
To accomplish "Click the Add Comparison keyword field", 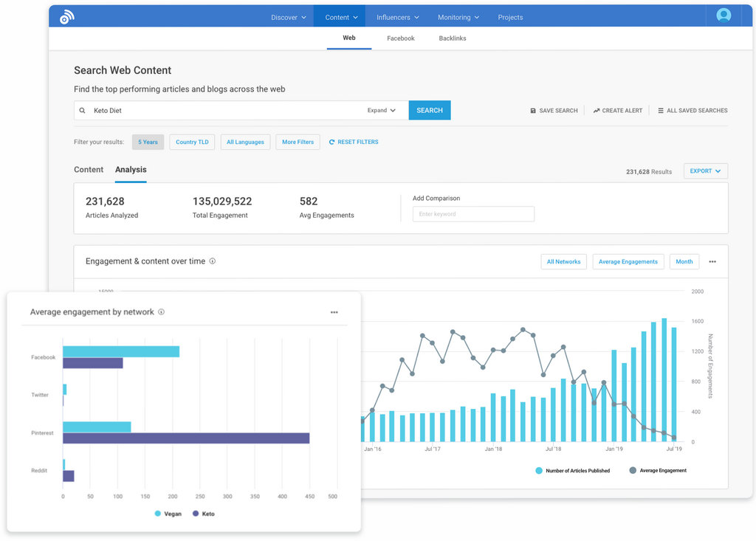I will point(473,214).
